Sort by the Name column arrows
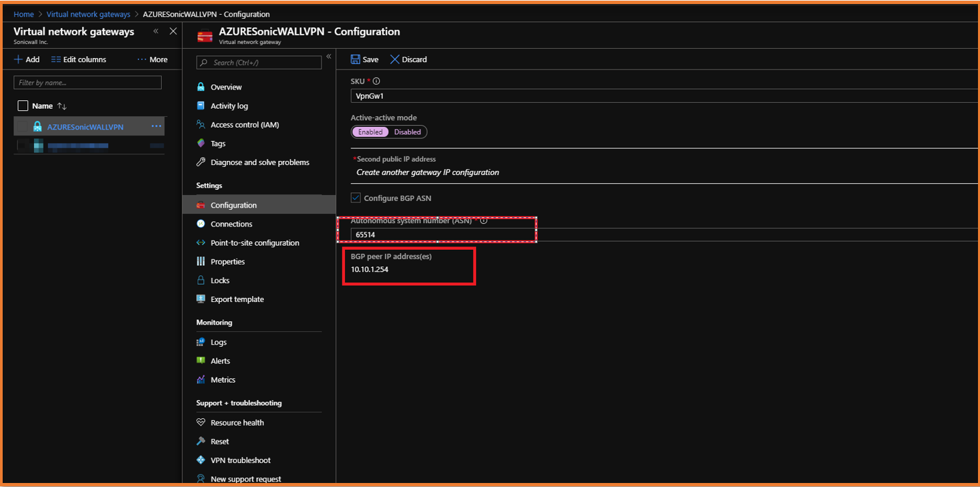This screenshot has height=487, width=980. tap(62, 106)
